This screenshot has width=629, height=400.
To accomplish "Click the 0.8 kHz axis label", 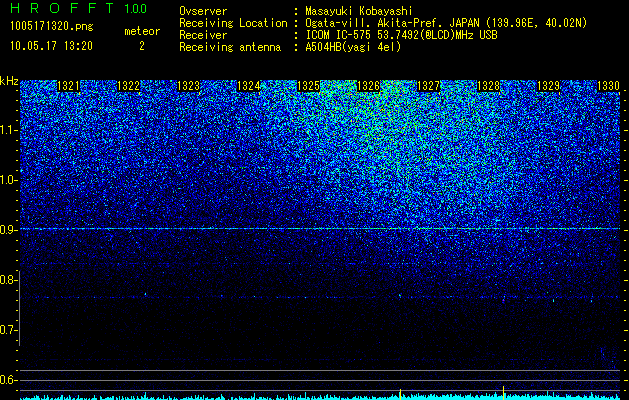I will [9, 280].
